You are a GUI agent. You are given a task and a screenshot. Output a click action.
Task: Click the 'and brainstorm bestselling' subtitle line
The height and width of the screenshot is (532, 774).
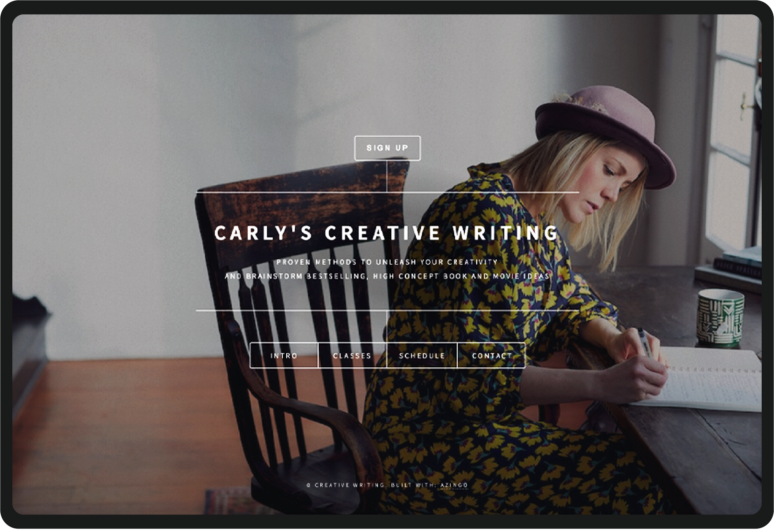387,276
